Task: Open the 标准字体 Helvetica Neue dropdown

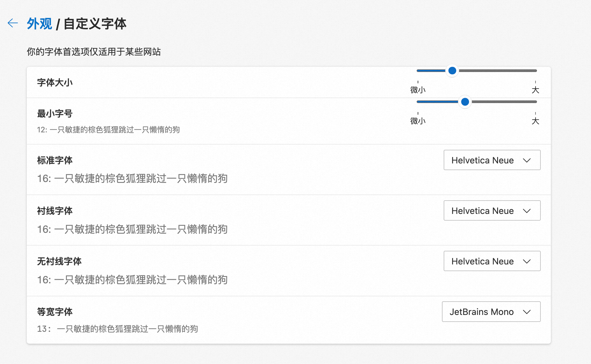Action: (492, 160)
